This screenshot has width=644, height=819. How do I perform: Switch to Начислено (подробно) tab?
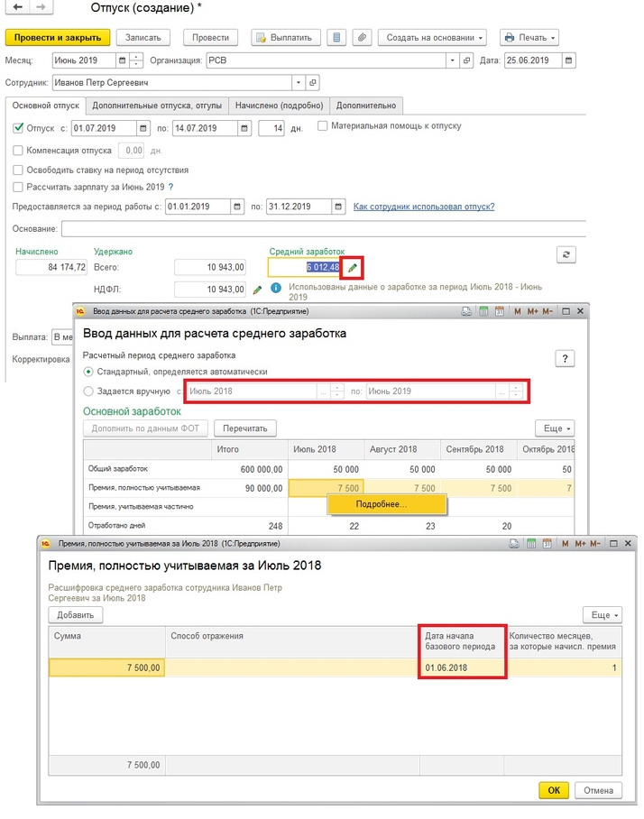pos(278,106)
